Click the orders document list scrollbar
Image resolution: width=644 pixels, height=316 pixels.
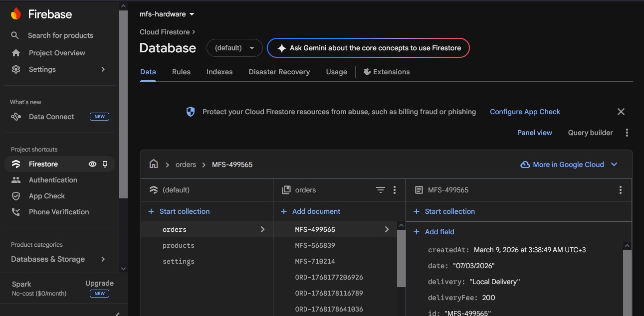tap(401, 258)
